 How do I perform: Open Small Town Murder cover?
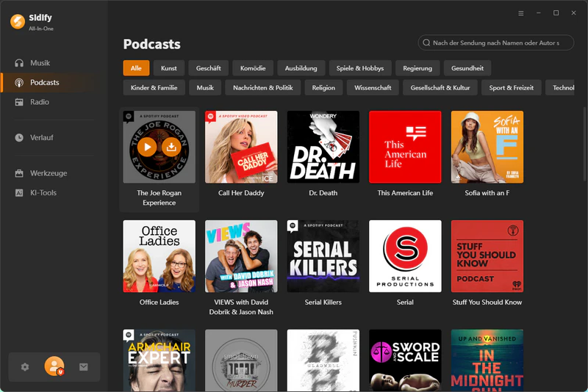pos(241,360)
